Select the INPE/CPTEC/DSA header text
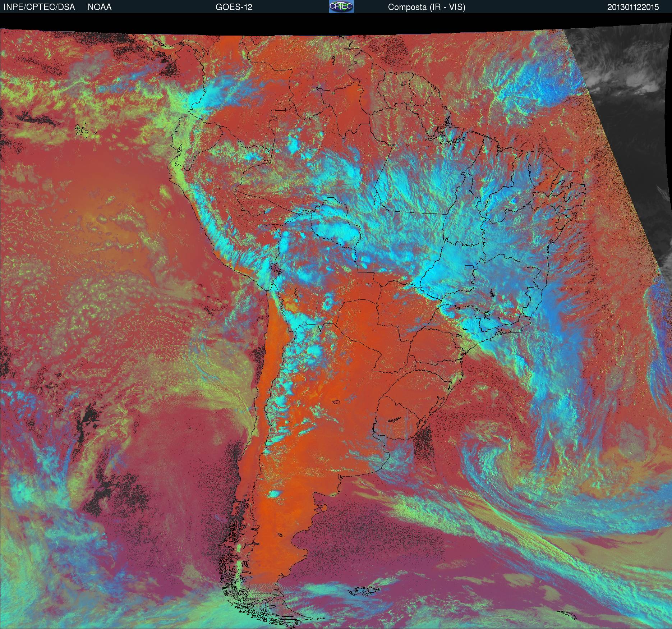The image size is (672, 629). 39,7
